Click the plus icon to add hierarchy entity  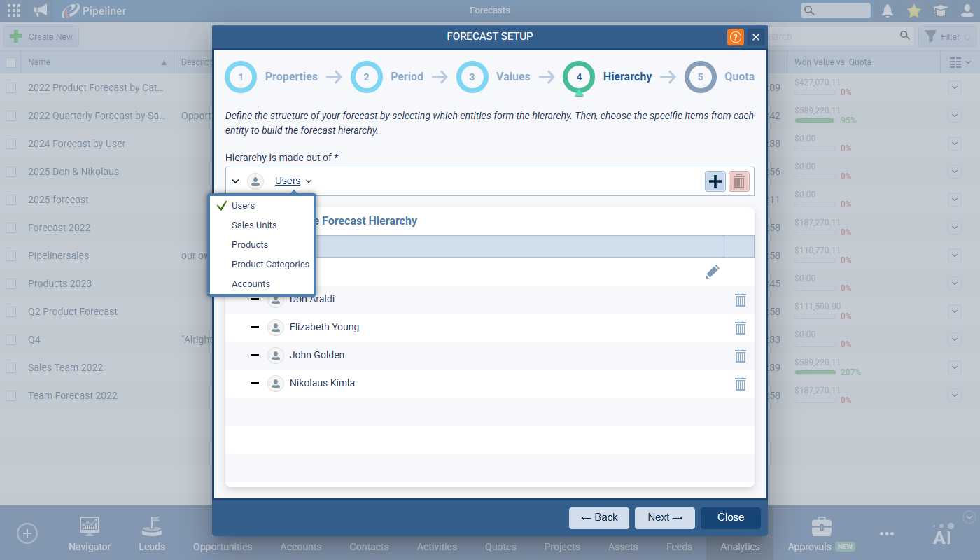715,181
